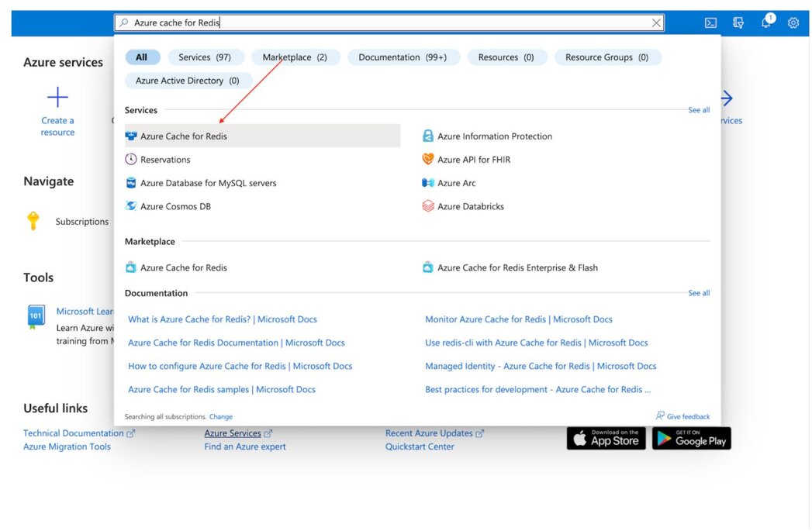Screen dimensions: 812x531
Task: Select the Azure Active Directory (0) filter
Action: 187,80
